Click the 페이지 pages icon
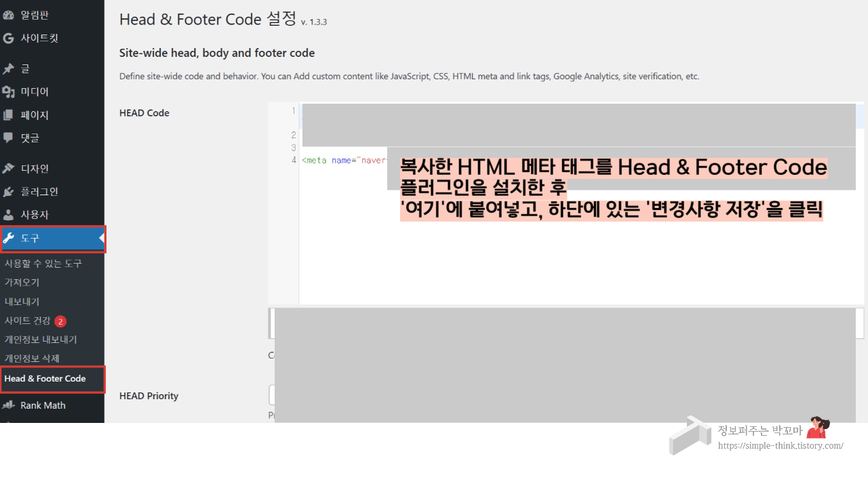 [8, 115]
